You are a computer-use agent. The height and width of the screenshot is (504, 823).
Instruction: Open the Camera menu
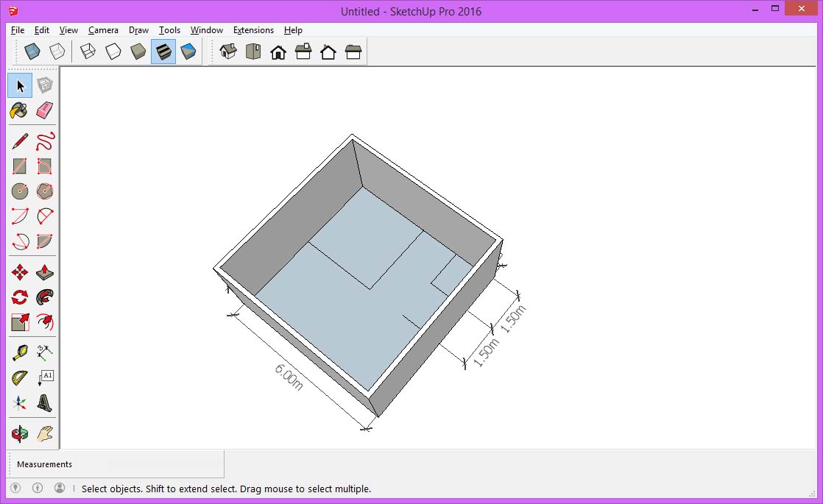[103, 30]
